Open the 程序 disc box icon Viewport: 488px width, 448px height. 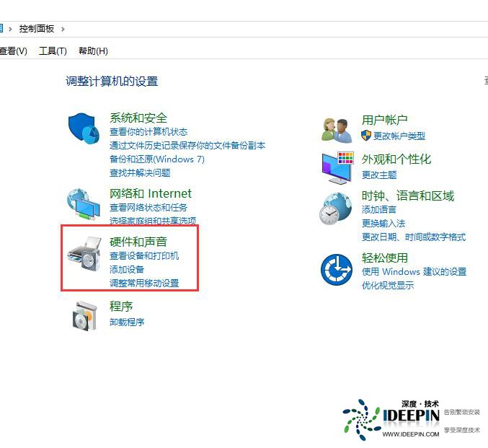(x=85, y=315)
